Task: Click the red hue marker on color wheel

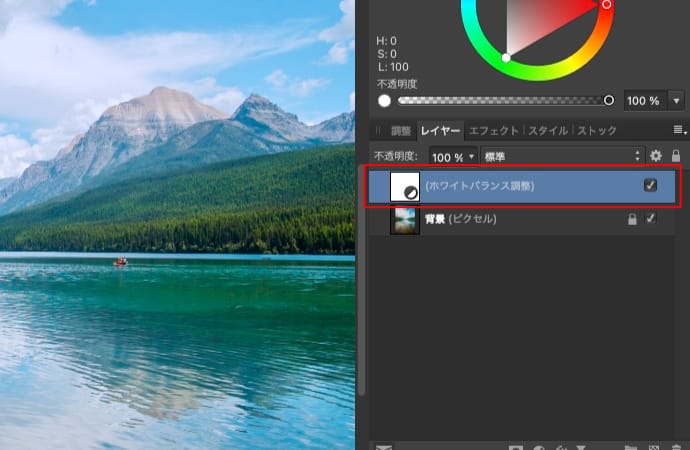Action: pyautogui.click(x=606, y=5)
